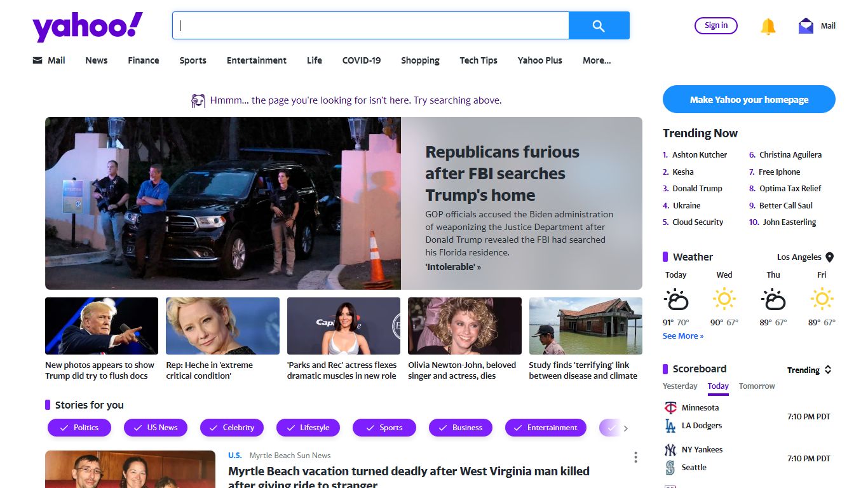
Task: Open the Parks and Rec actress story thumbnail
Action: (x=344, y=326)
